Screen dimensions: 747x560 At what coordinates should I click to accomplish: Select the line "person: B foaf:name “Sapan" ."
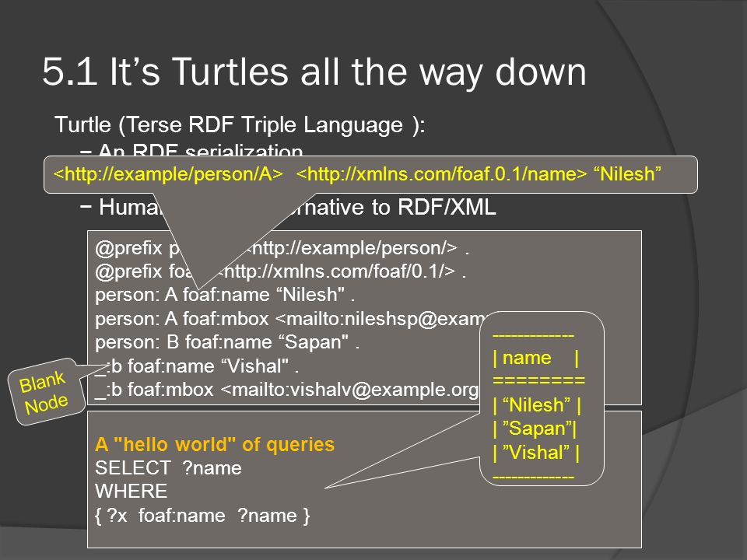pyautogui.click(x=226, y=342)
